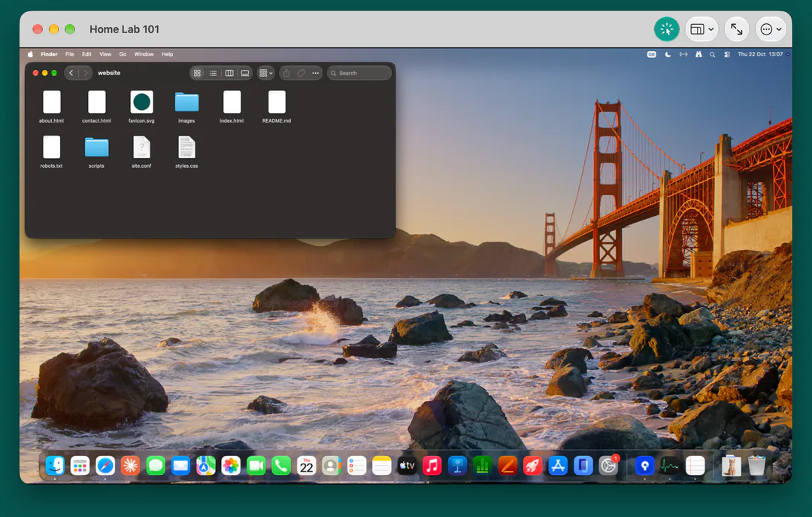Image resolution: width=812 pixels, height=517 pixels.
Task: Open Maps from the Dock
Action: (x=205, y=466)
